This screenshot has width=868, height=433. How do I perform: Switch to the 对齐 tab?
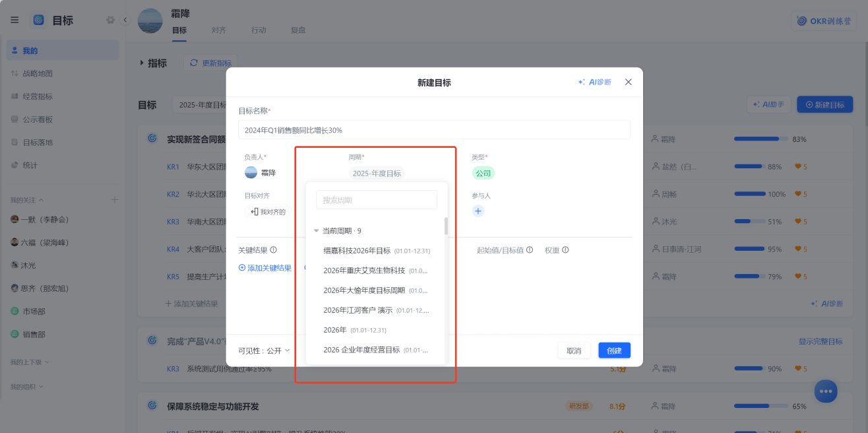click(x=219, y=30)
